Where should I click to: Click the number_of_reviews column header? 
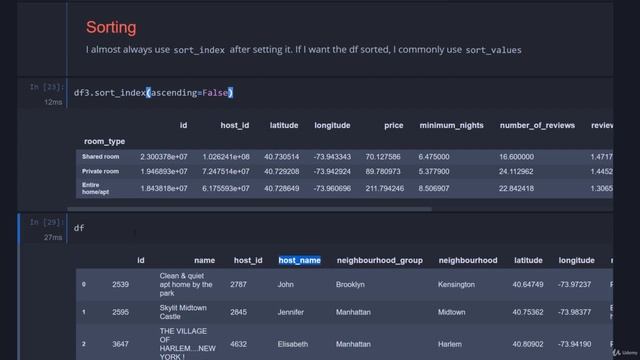537,125
